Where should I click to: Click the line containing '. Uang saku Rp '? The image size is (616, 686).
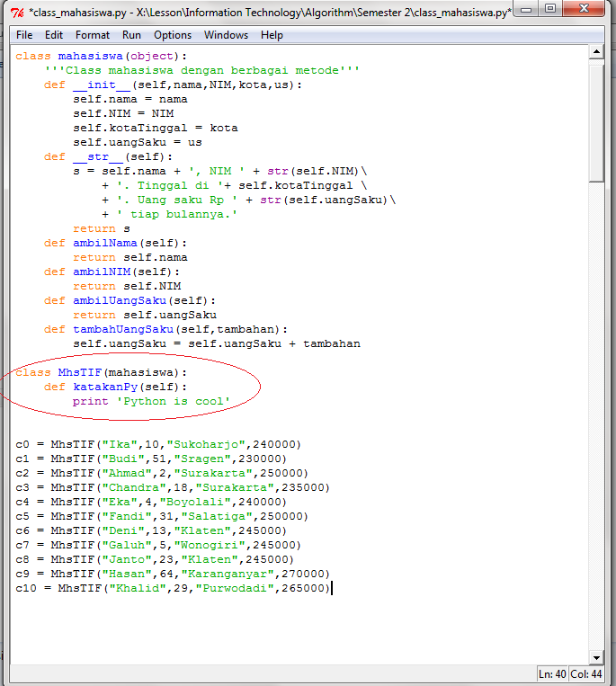(x=249, y=200)
